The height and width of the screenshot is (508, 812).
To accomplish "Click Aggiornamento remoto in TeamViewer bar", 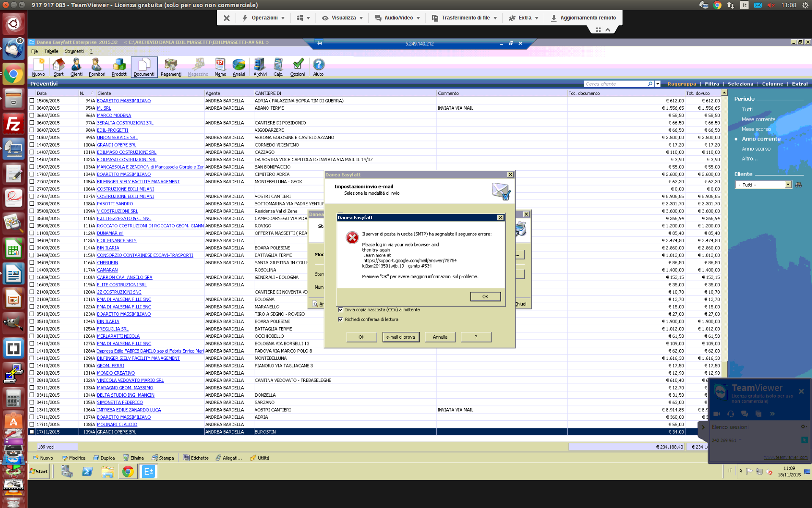I will coord(583,18).
